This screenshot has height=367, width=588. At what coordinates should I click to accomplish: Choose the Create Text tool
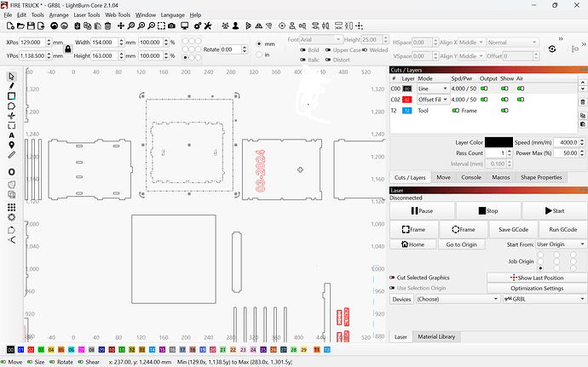pyautogui.click(x=12, y=135)
